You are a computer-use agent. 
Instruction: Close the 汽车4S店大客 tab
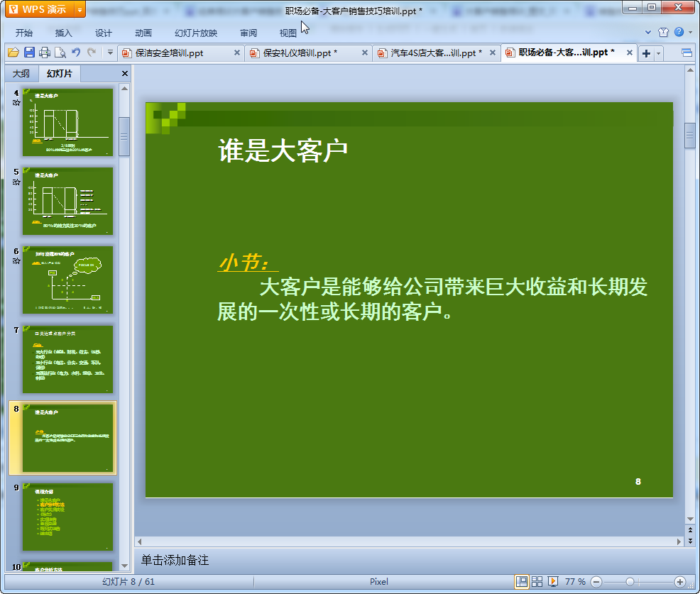tap(493, 53)
